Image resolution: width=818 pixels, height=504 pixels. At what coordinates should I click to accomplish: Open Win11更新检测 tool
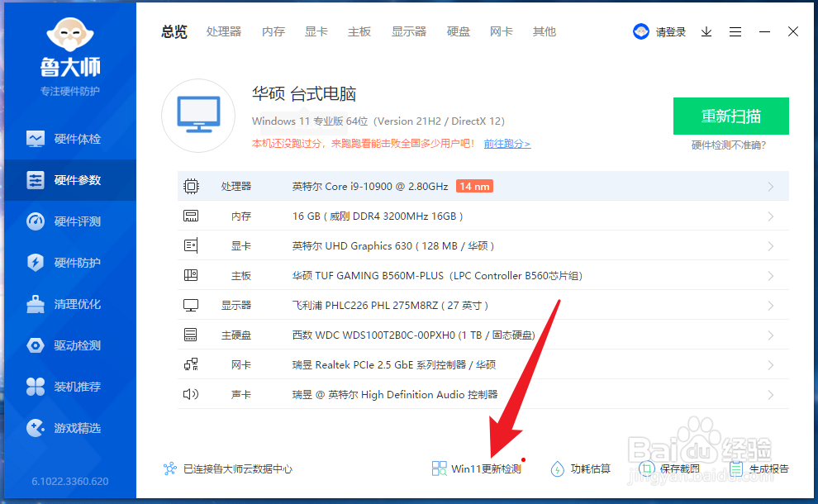(477, 468)
